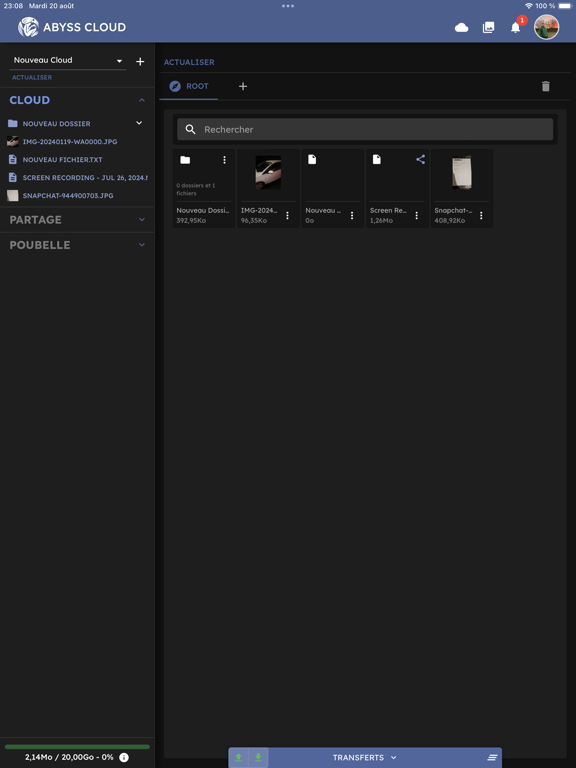Viewport: 576px width, 768px height.
Task: Focus the Rechercher search field
Action: (365, 129)
